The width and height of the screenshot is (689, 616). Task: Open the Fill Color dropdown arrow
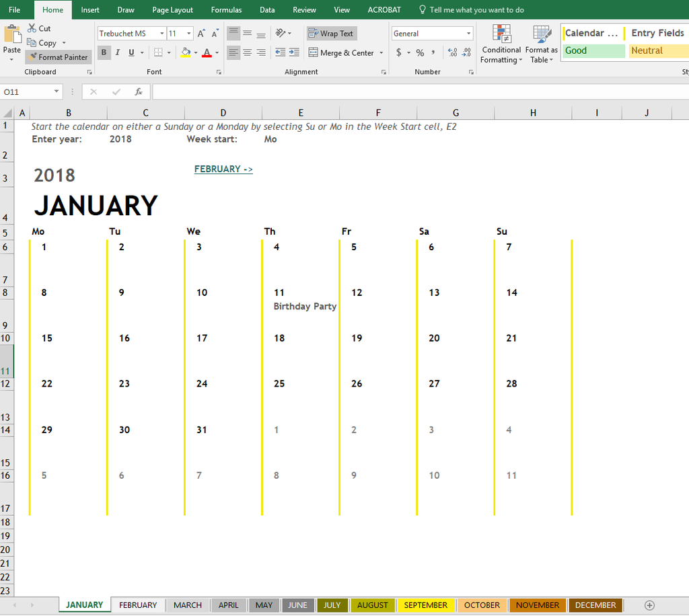[x=194, y=52]
